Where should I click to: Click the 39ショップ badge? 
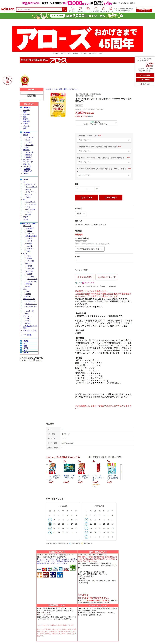click(79, 105)
